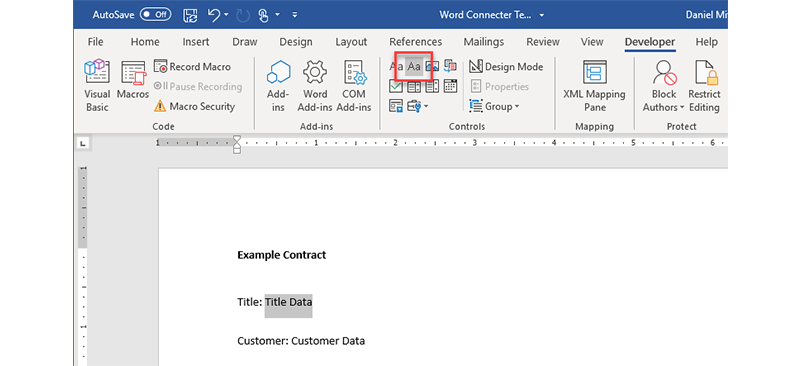Screen dimensions: 800x366
Task: Open Macro Security settings
Action: click(x=194, y=106)
